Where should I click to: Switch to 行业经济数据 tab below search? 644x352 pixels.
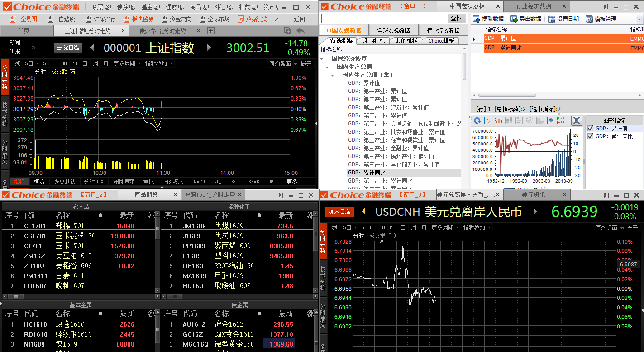coord(443,30)
